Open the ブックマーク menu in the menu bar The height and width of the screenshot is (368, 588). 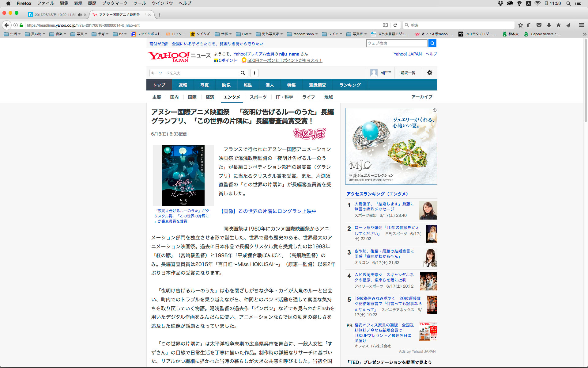tap(115, 3)
